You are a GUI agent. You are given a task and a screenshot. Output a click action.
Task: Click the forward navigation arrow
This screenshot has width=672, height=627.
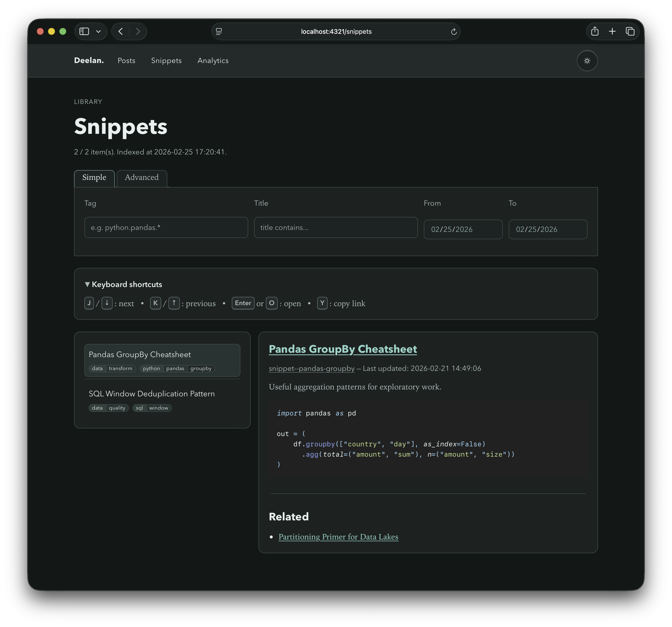tap(138, 31)
